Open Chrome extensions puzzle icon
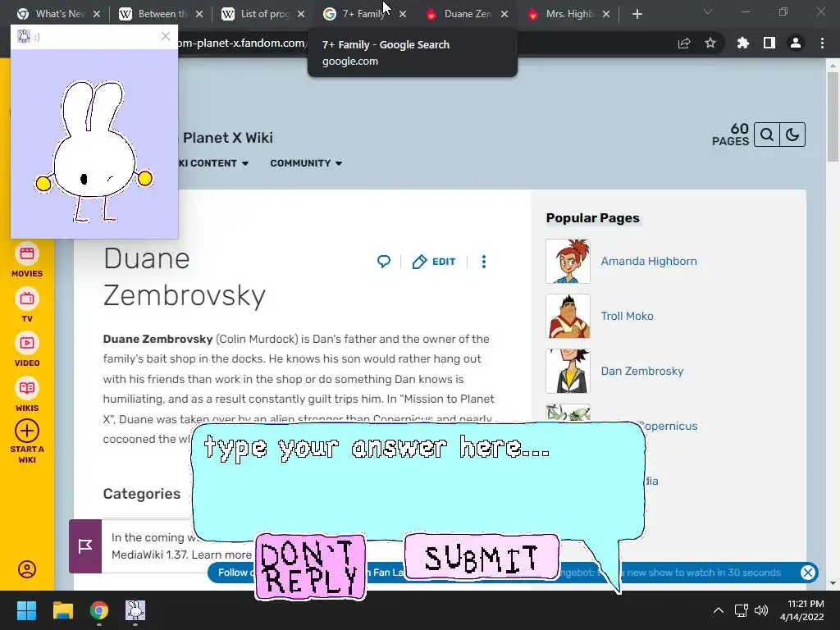The width and height of the screenshot is (840, 630). 743,43
